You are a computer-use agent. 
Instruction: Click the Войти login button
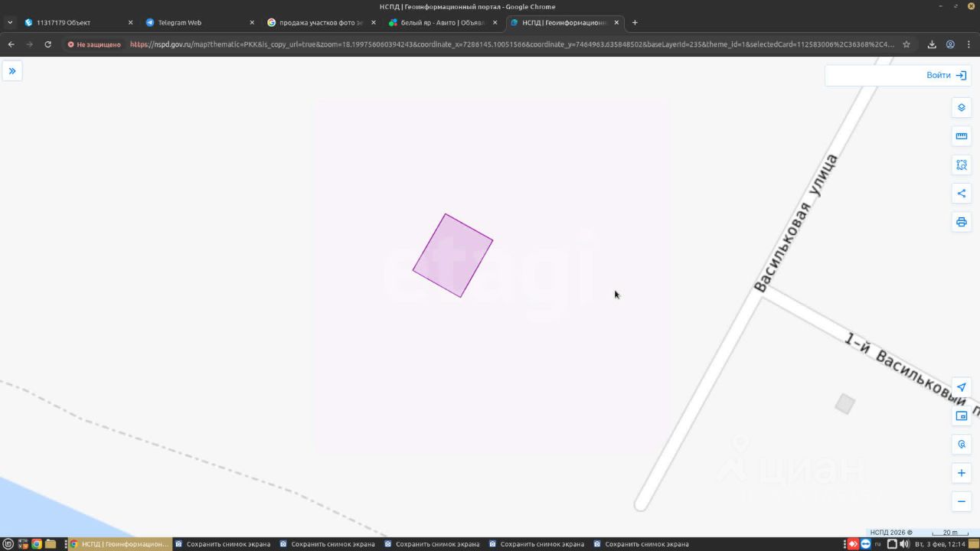click(x=946, y=75)
